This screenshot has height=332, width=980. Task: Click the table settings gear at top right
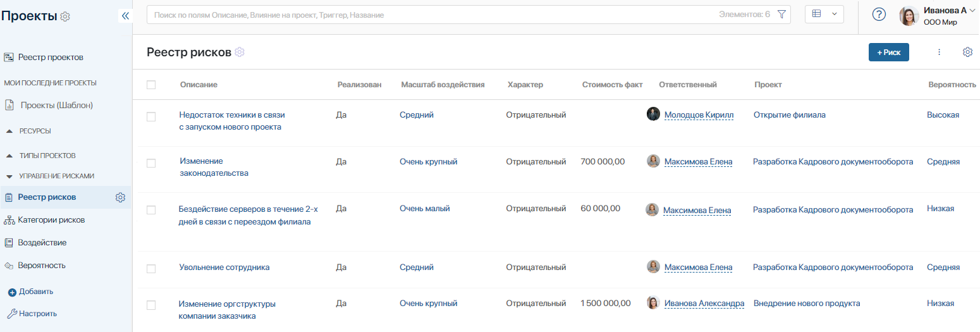point(967,52)
